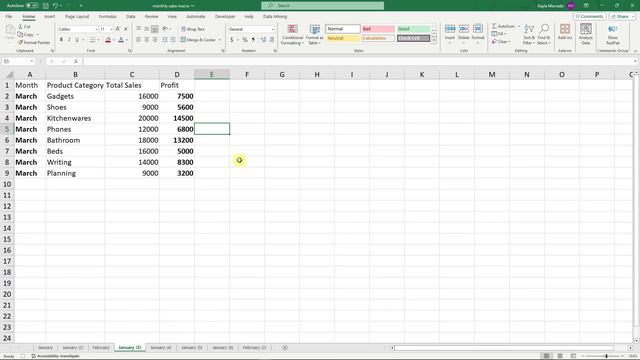Open Find & Select menu

point(544,34)
